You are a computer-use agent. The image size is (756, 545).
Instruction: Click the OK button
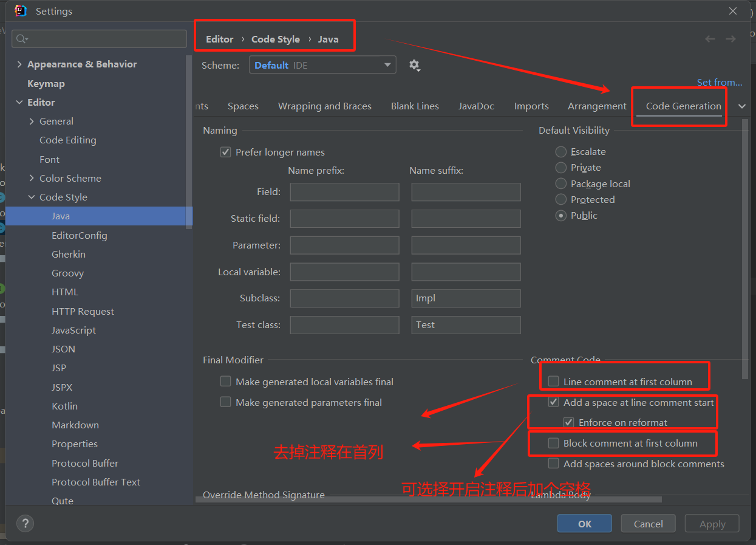[585, 524]
